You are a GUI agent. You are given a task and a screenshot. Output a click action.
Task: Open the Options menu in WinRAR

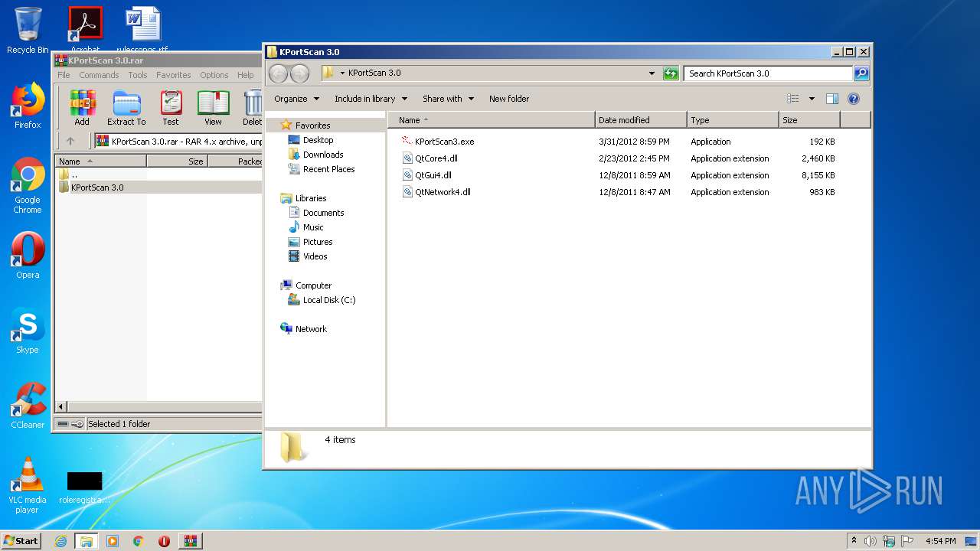214,75
